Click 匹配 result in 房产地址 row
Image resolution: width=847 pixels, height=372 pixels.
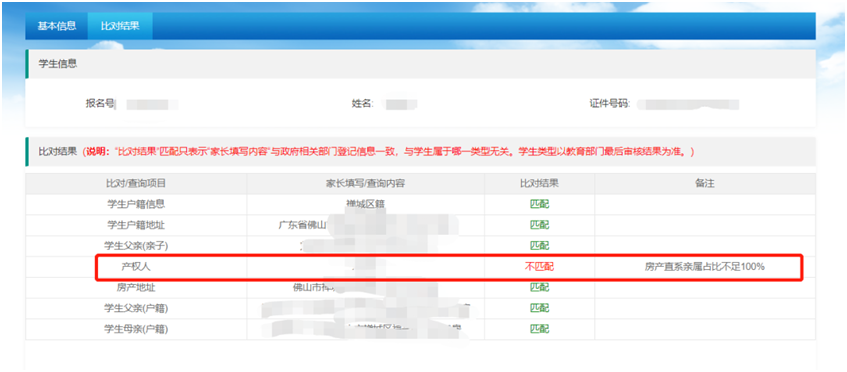coord(539,287)
